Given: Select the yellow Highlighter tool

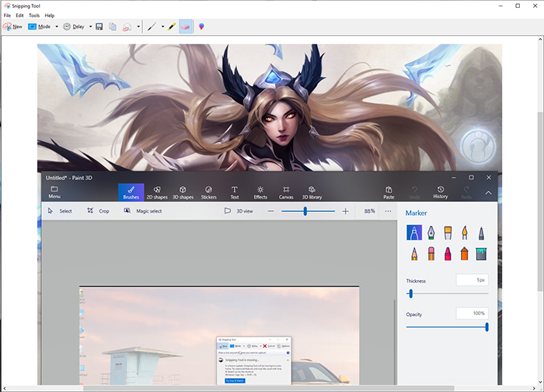Looking at the screenshot, I should (171, 26).
